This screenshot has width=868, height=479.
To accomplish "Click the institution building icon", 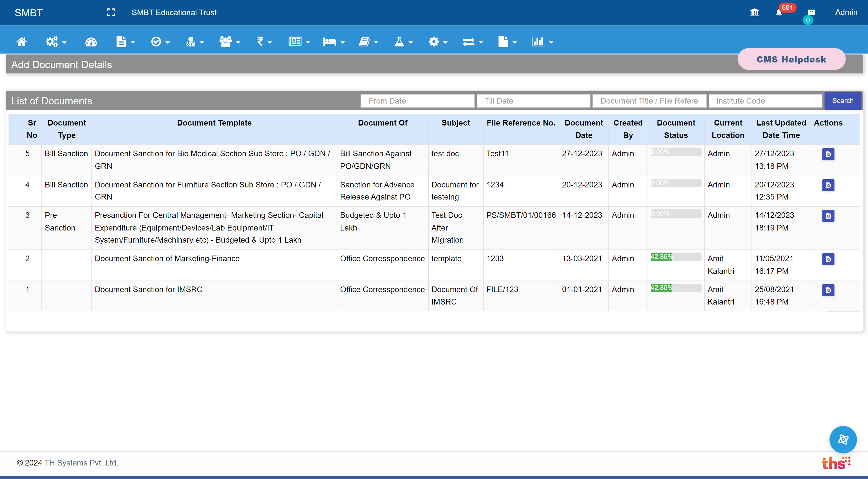I will [x=755, y=13].
